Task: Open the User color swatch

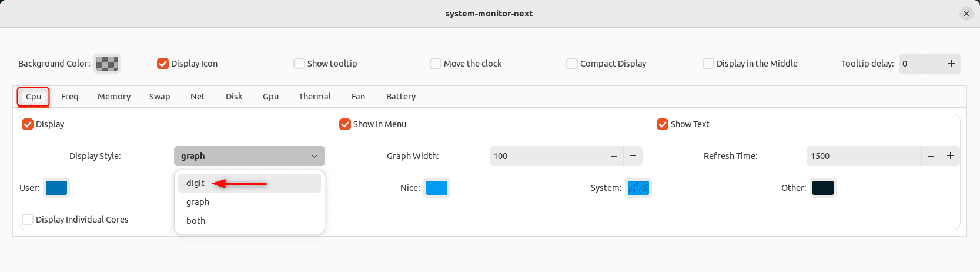Action: tap(56, 188)
